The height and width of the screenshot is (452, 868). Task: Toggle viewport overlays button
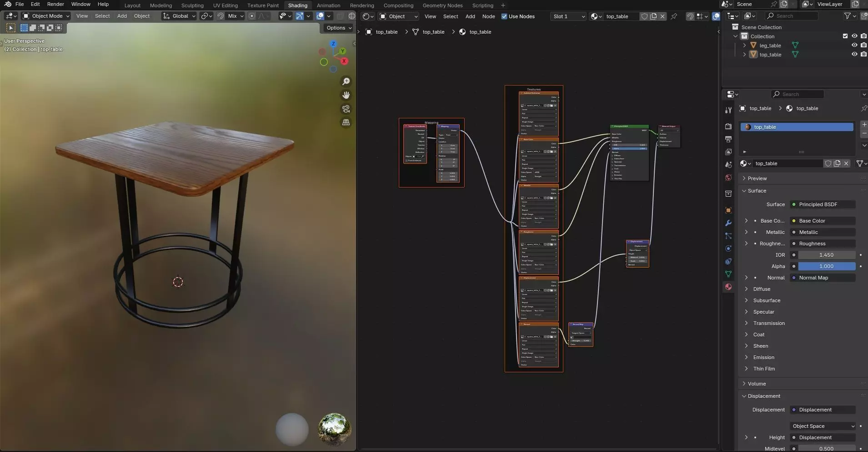pos(320,16)
